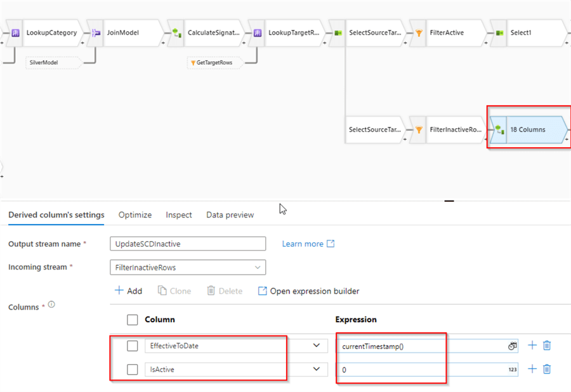
Task: Click the FilterActive filter funnel icon
Action: (419, 32)
